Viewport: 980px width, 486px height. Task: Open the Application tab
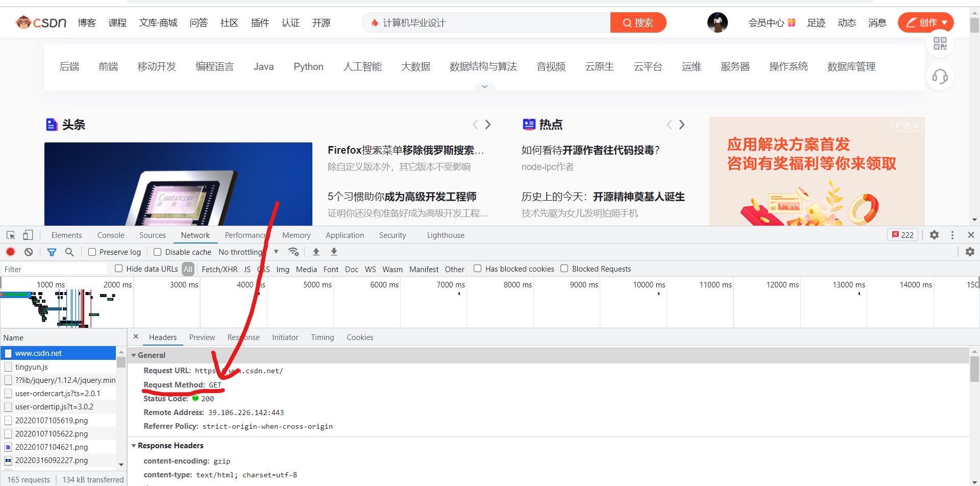[x=345, y=235]
